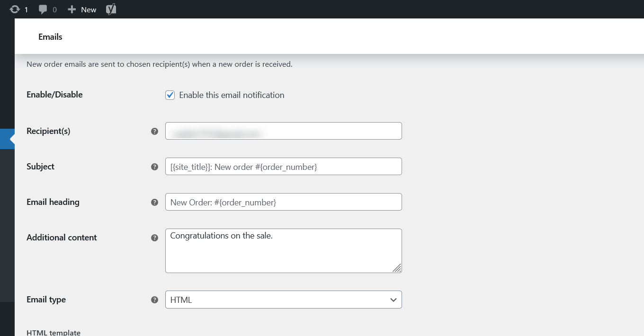View help tooltip beside Email type
This screenshot has height=336, width=644.
pos(154,300)
